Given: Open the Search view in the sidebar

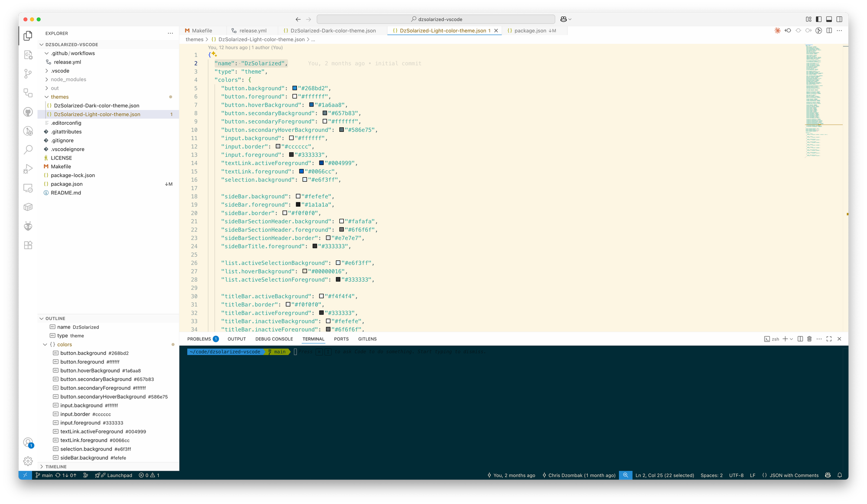Looking at the screenshot, I should (28, 149).
